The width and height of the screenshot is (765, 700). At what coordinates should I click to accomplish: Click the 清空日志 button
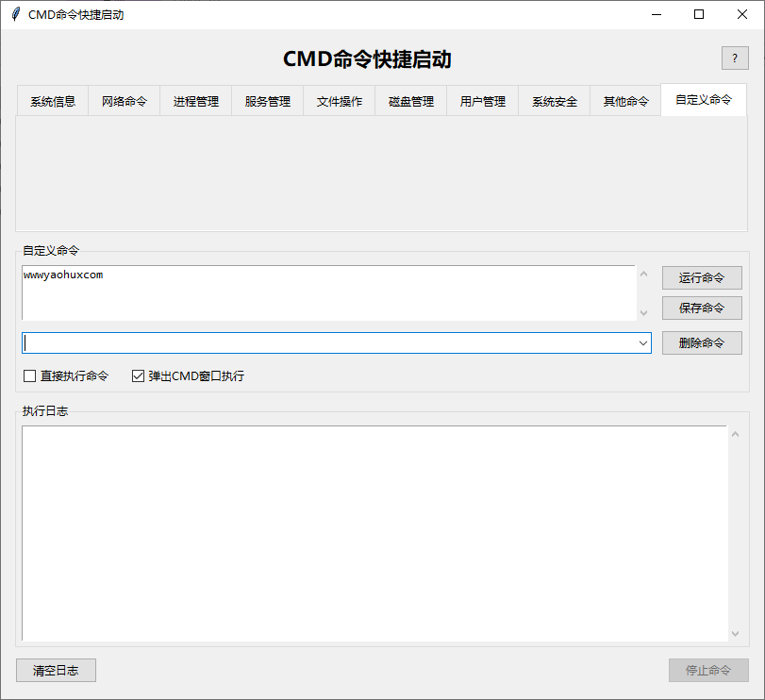point(55,670)
